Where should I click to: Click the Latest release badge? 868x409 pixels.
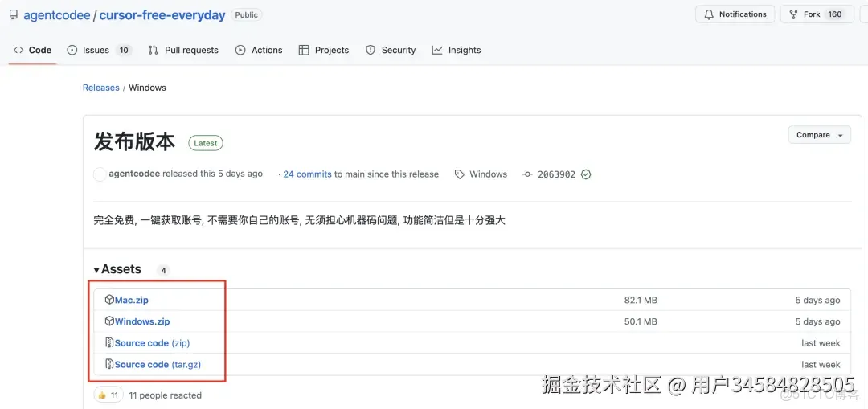[x=206, y=143]
